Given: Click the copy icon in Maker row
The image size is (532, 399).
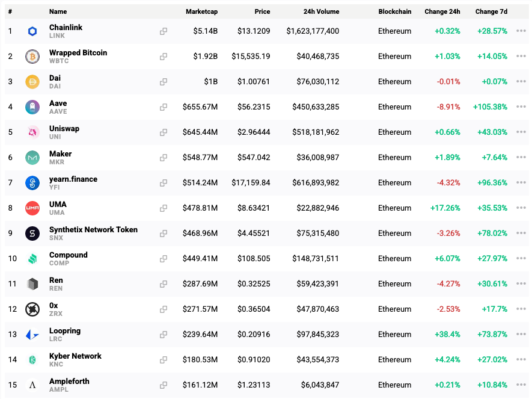Looking at the screenshot, I should pyautogui.click(x=164, y=158).
